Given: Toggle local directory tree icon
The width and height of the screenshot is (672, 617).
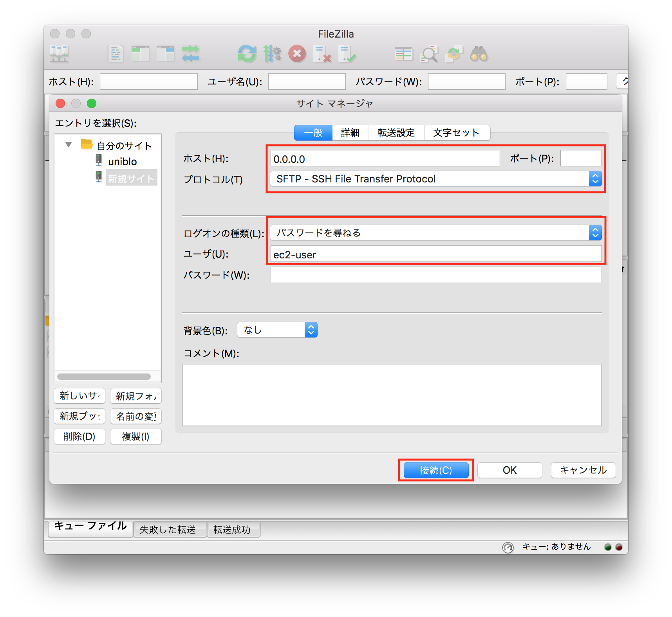Looking at the screenshot, I should [x=141, y=54].
